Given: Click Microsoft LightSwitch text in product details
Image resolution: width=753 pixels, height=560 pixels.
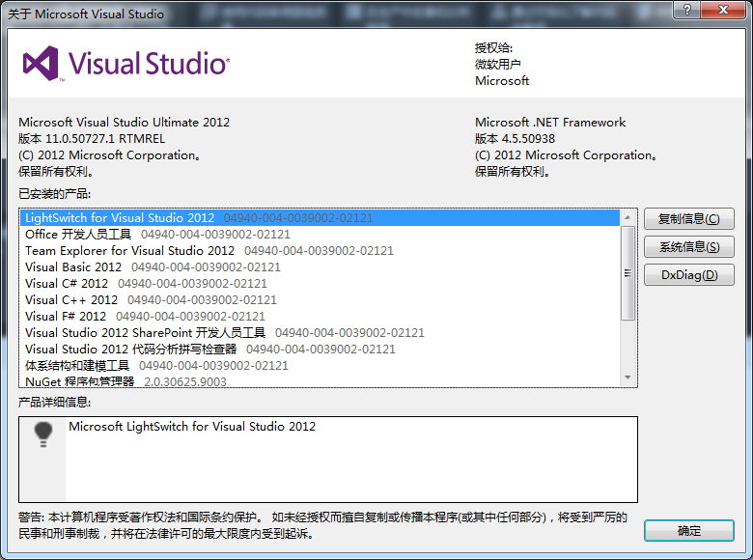Looking at the screenshot, I should click(x=192, y=427).
